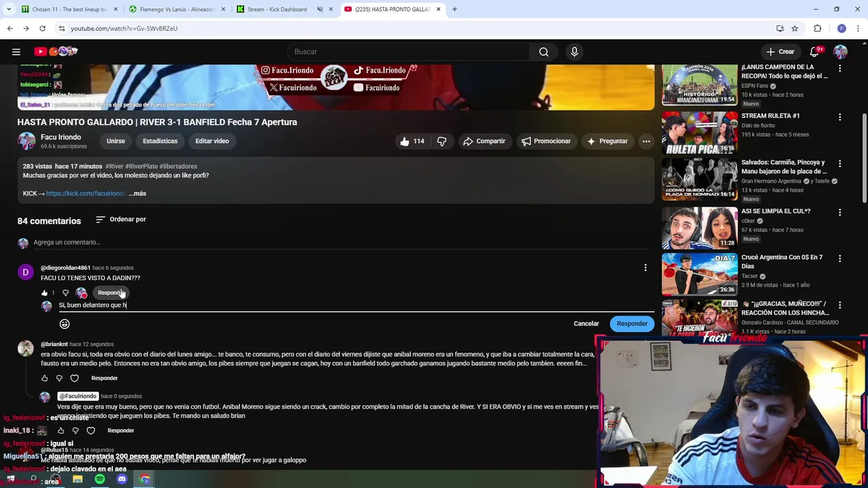
Task: Cancel the reply with Cancelar
Action: [x=586, y=324]
